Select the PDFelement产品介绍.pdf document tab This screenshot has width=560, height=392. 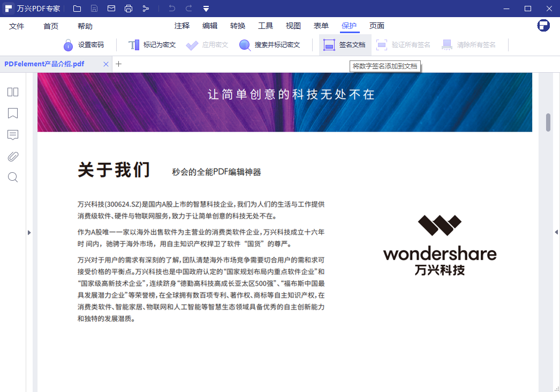click(x=44, y=64)
